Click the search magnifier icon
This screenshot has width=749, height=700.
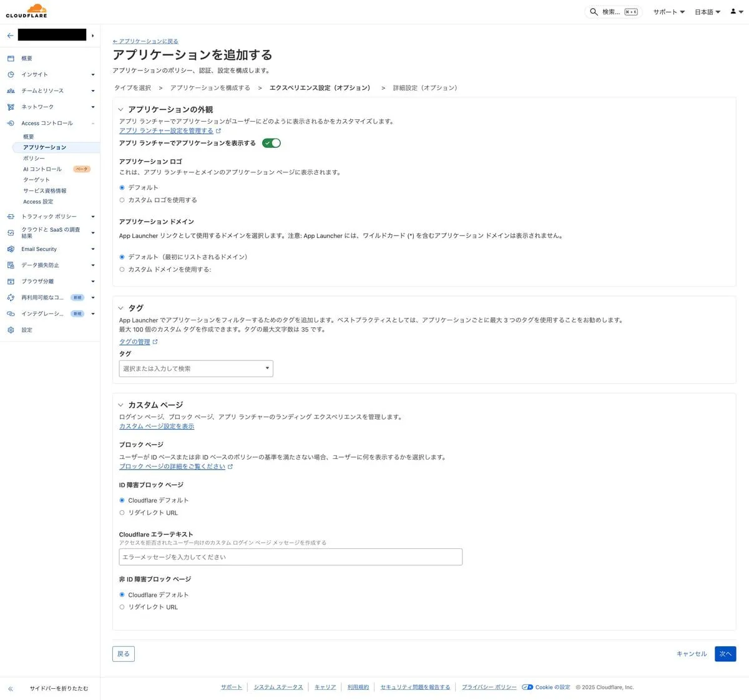point(594,12)
